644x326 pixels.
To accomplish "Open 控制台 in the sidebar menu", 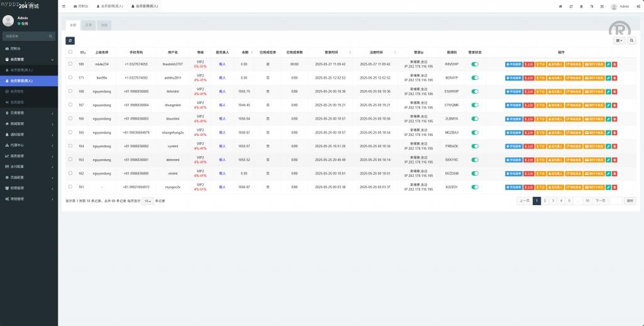I will coord(29,48).
